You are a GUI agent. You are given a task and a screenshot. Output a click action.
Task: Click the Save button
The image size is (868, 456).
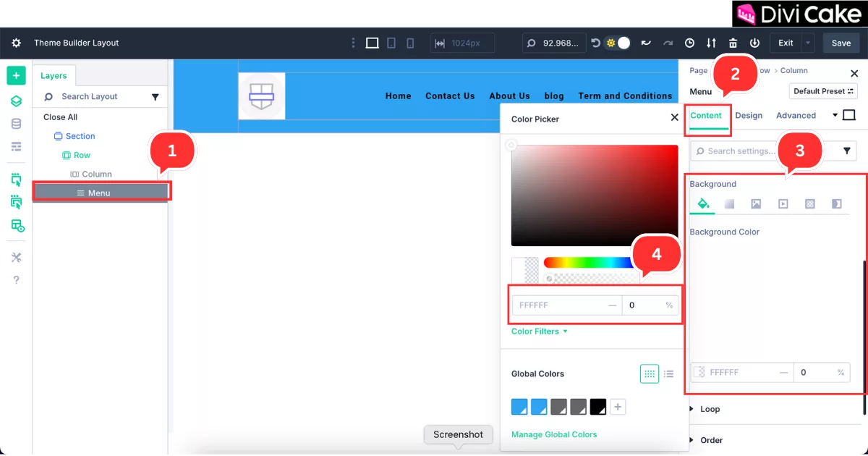[841, 43]
